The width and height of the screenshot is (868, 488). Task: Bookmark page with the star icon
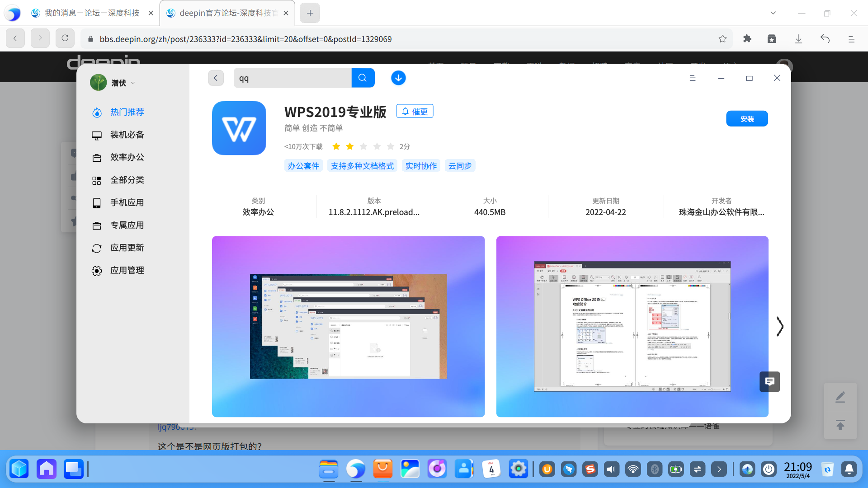click(x=722, y=39)
